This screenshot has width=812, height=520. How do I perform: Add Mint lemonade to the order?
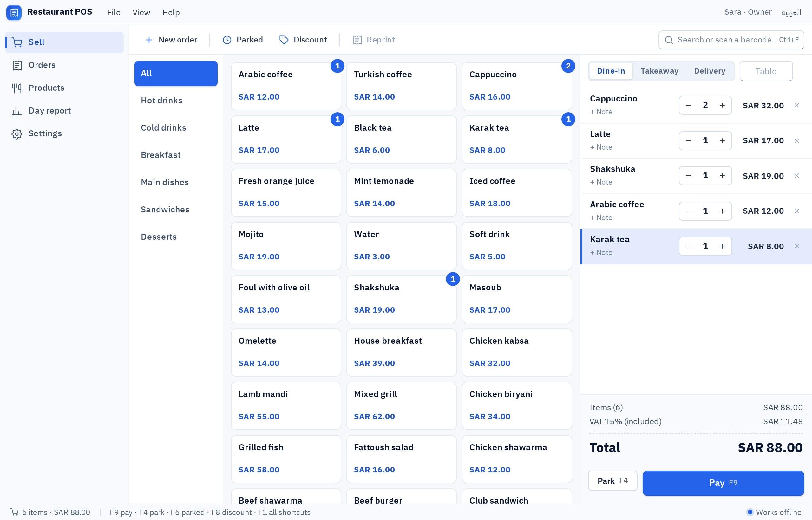pos(401,192)
